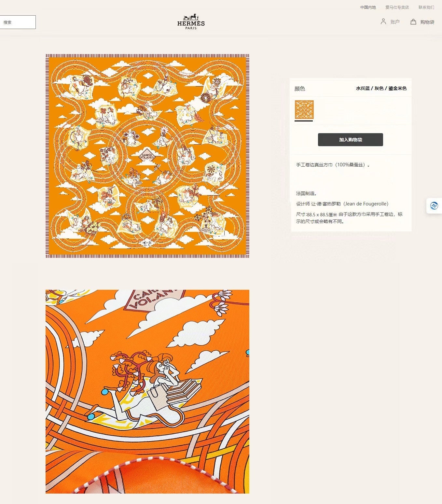Click the account person icon
Viewport: 442px width, 504px height.
point(383,21)
